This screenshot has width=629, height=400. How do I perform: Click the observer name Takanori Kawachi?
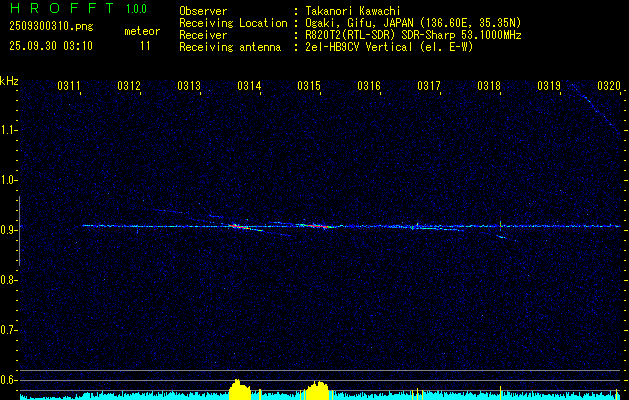(x=353, y=11)
